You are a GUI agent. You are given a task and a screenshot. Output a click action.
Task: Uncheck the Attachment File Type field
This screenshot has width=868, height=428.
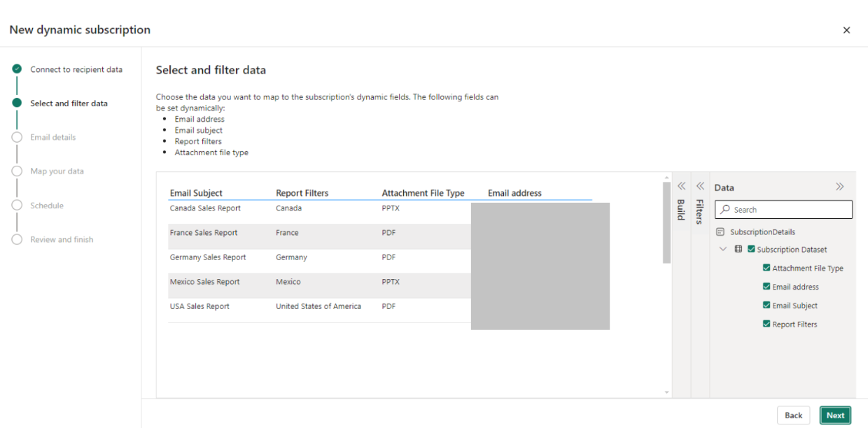pyautogui.click(x=766, y=268)
